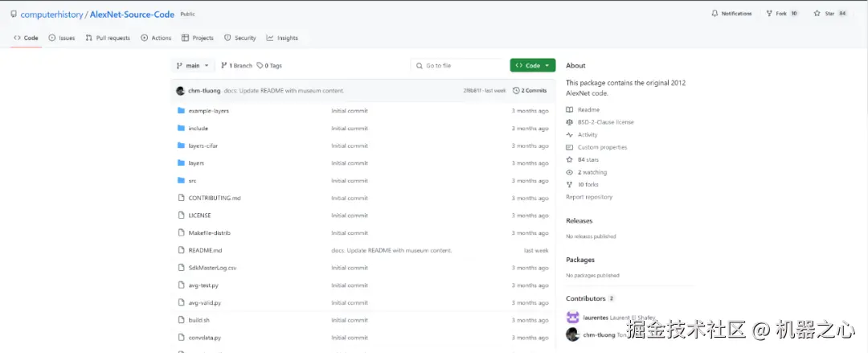View the 1 Branch link
The image size is (868, 353).
(236, 65)
